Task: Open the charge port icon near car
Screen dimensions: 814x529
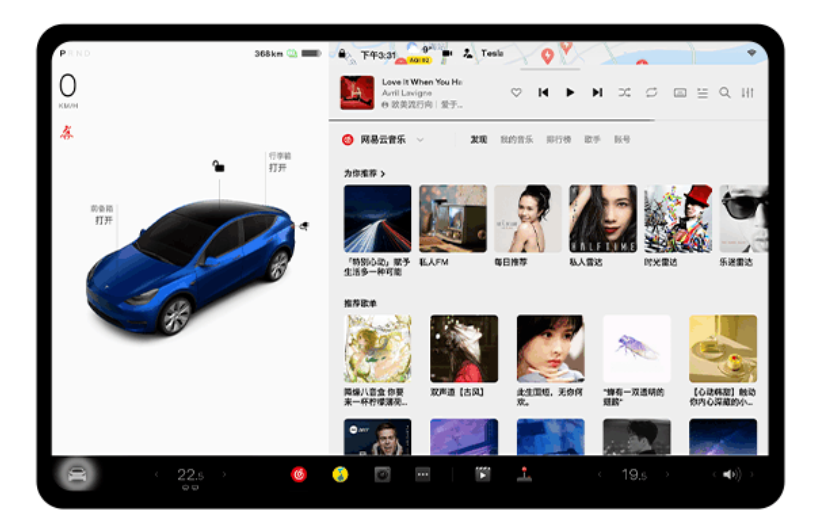Action: coord(304,226)
